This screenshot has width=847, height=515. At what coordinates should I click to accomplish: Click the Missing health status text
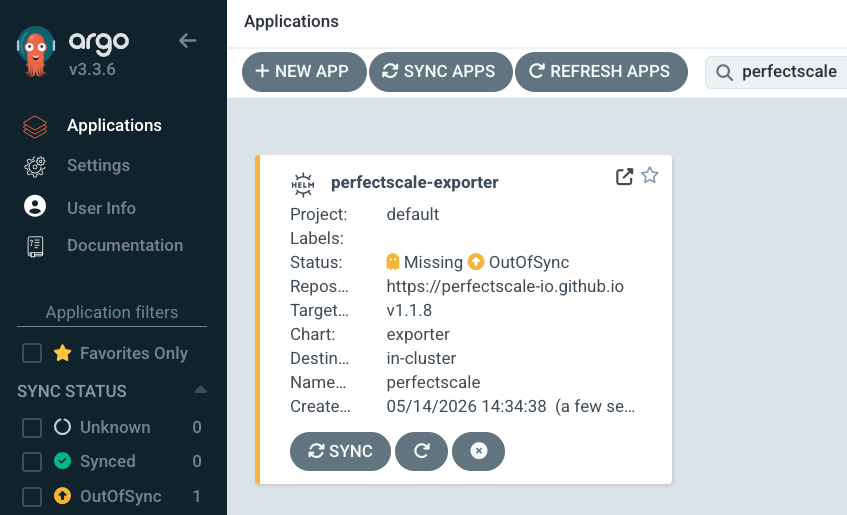click(433, 262)
